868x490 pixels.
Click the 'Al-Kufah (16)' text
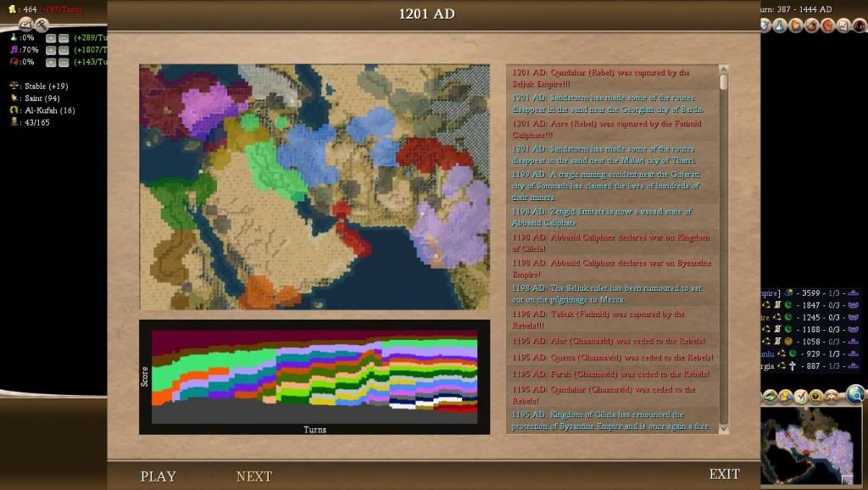coord(50,111)
